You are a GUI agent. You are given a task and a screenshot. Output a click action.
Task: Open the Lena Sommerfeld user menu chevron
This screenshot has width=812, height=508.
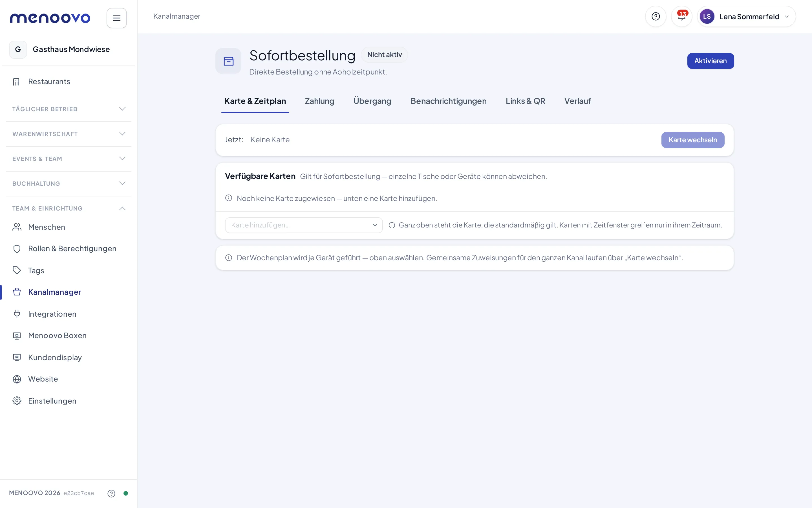point(787,17)
